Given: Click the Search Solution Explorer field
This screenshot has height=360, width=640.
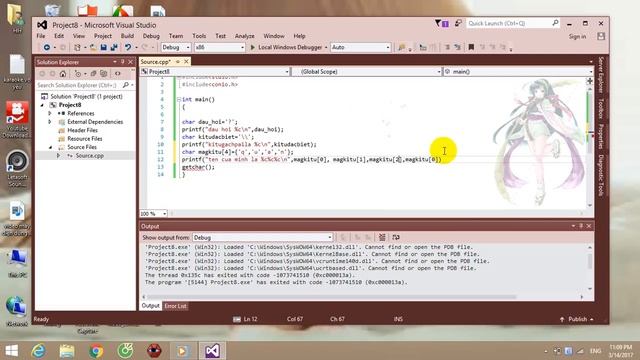Looking at the screenshot, I should (x=78, y=85).
